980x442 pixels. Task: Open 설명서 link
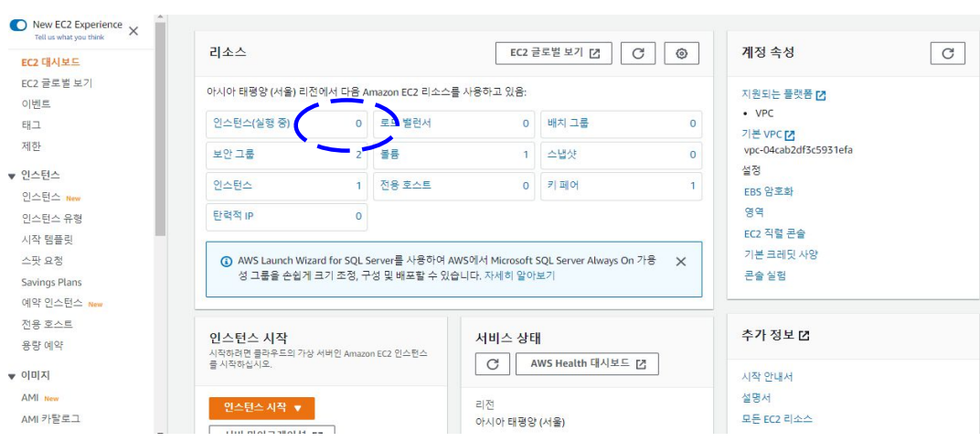pos(756,397)
